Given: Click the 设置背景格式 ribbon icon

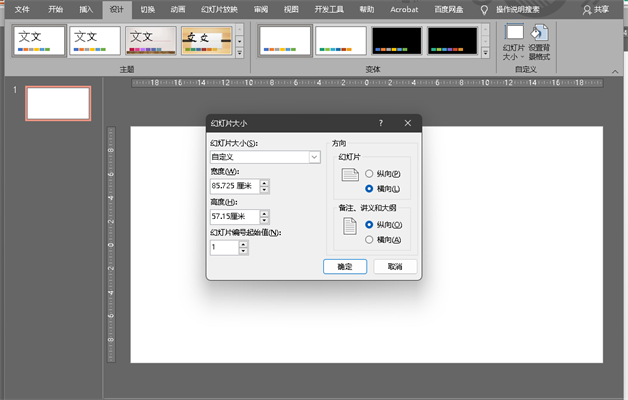Looking at the screenshot, I should point(539,40).
